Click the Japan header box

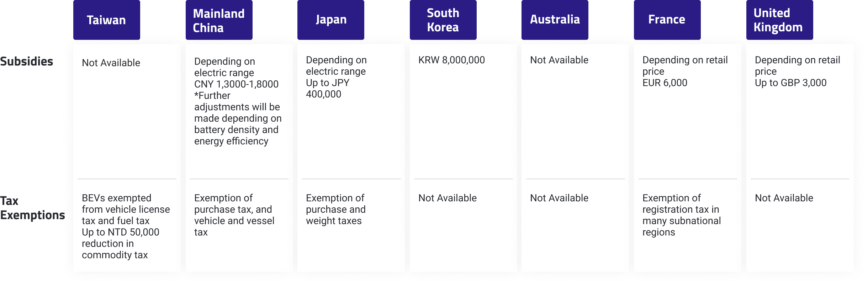pos(331,20)
